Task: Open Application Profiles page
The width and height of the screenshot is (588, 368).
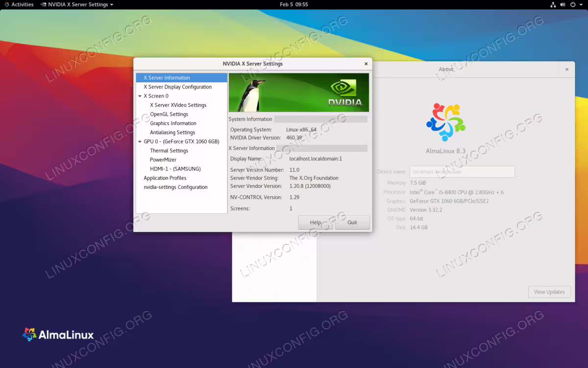Action: (165, 178)
